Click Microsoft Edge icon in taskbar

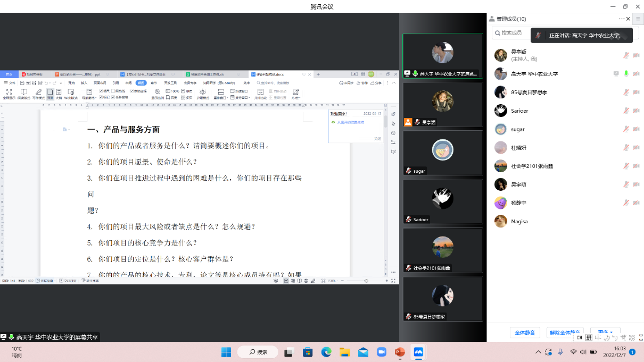click(326, 352)
